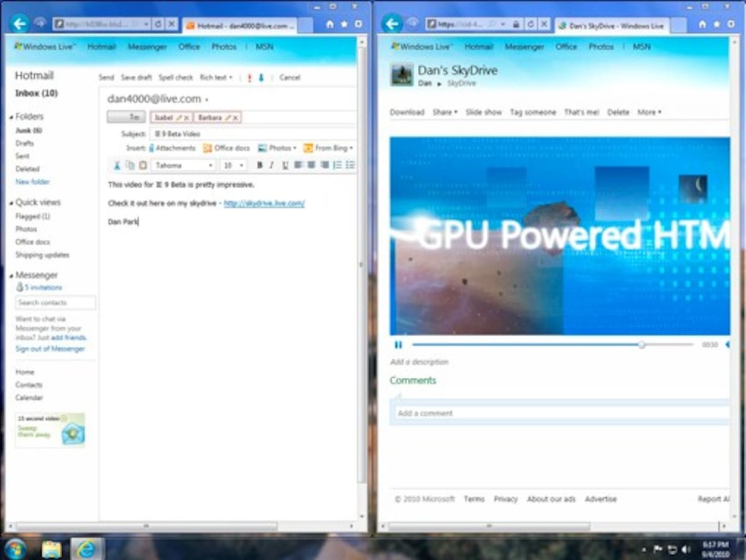
Task: Apply italic formatting to message
Action: (272, 165)
